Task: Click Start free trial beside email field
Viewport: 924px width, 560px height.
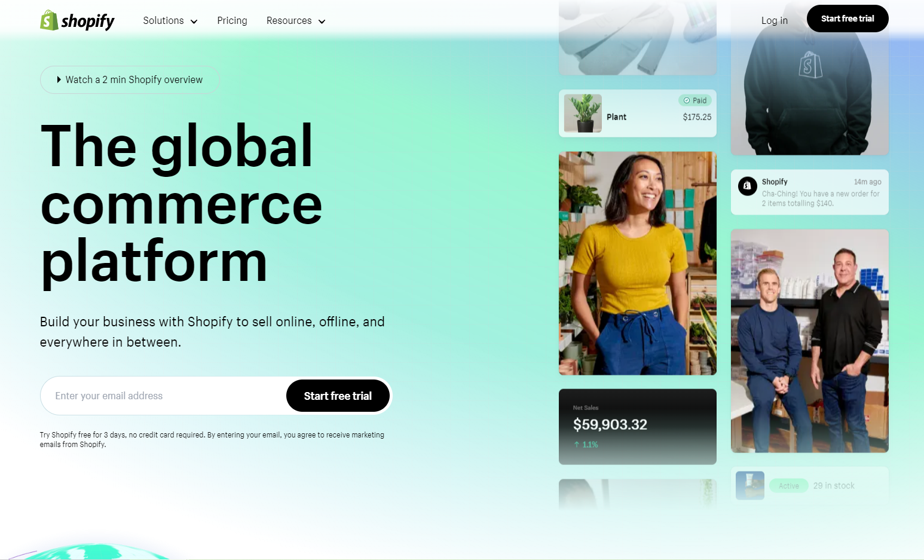Action: (338, 396)
